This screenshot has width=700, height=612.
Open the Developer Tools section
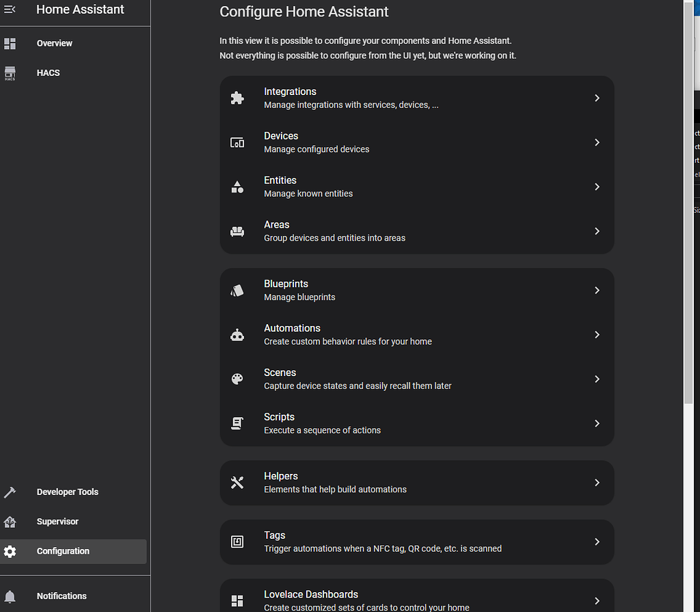coord(67,492)
